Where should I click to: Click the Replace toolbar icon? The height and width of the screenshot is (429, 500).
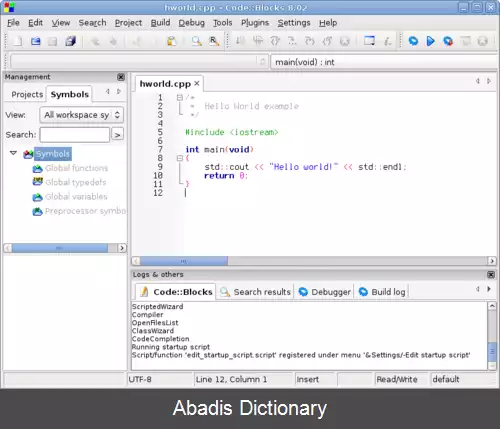pos(214,41)
